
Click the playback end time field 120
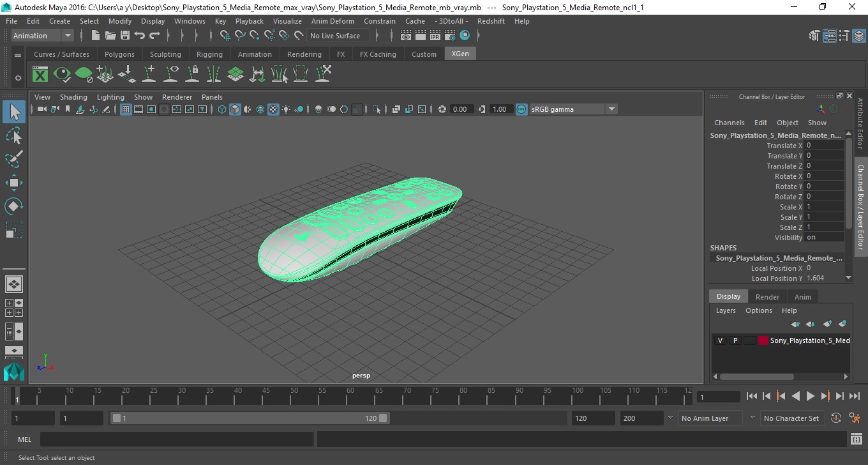point(593,418)
